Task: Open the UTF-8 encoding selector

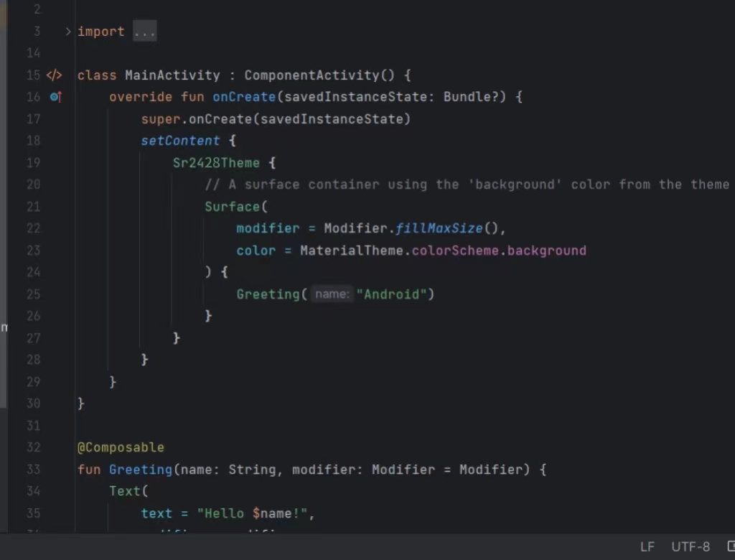Action: click(x=690, y=547)
